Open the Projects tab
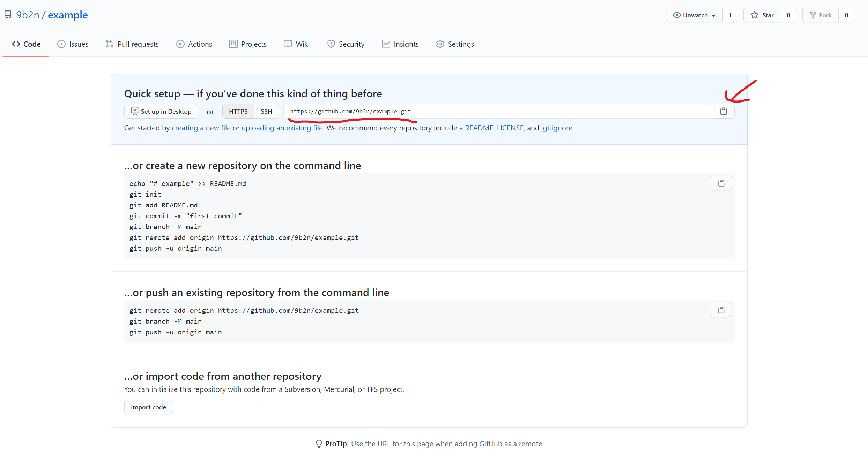The width and height of the screenshot is (868, 469). [248, 44]
